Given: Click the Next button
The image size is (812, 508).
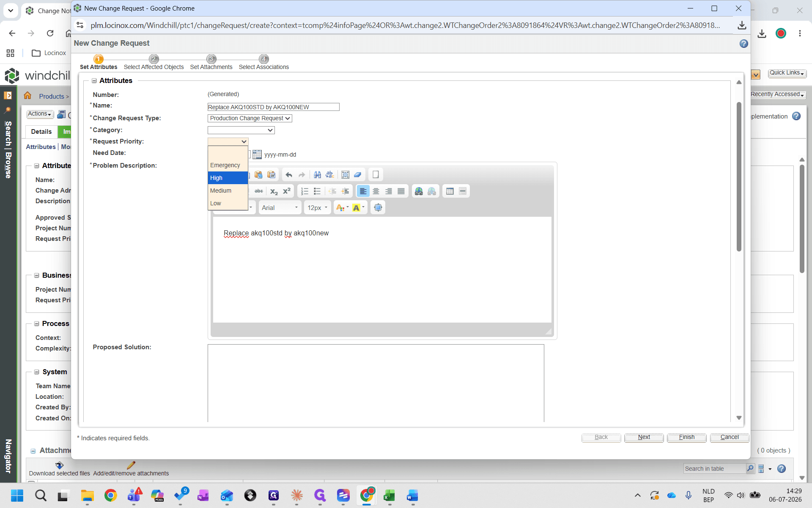Looking at the screenshot, I should pyautogui.click(x=644, y=437).
